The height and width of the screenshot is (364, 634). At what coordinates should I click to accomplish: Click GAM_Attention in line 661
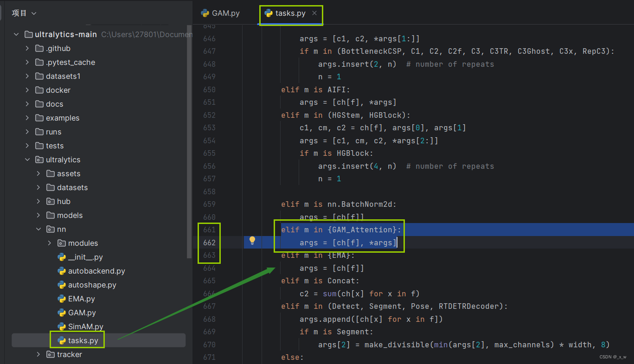(x=363, y=230)
